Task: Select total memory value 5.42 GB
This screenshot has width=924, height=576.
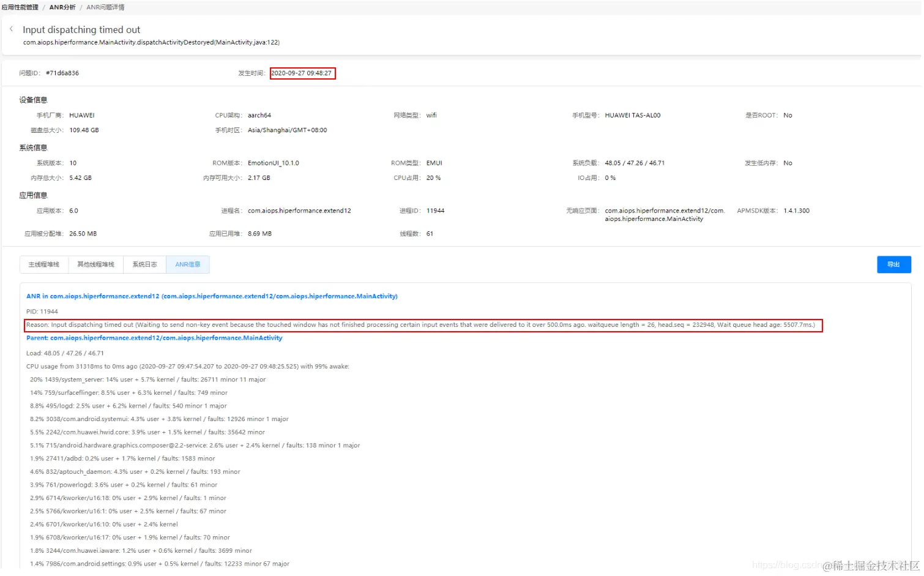Action: pyautogui.click(x=80, y=178)
